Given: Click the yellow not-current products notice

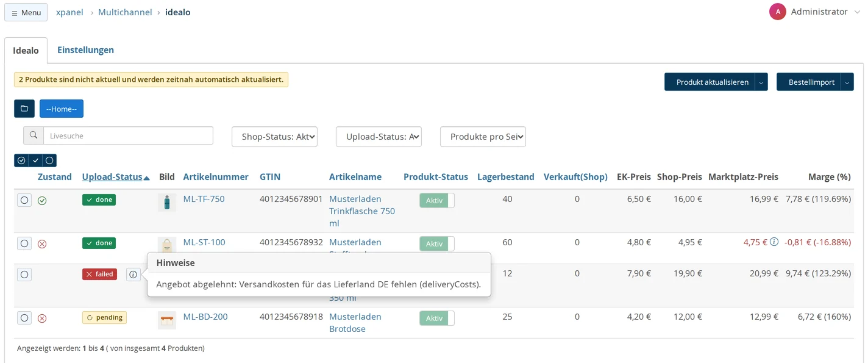Looking at the screenshot, I should (x=151, y=79).
